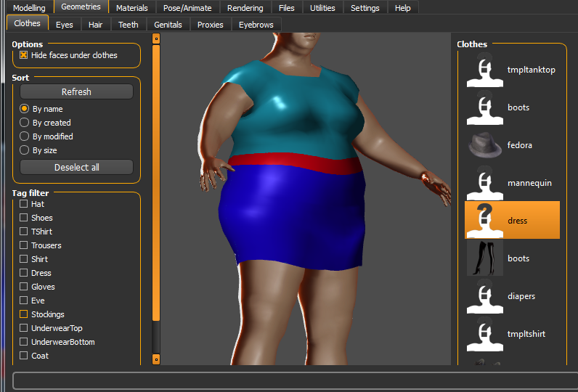578x392 pixels.
Task: Sort clothes by created date
Action: coord(25,122)
